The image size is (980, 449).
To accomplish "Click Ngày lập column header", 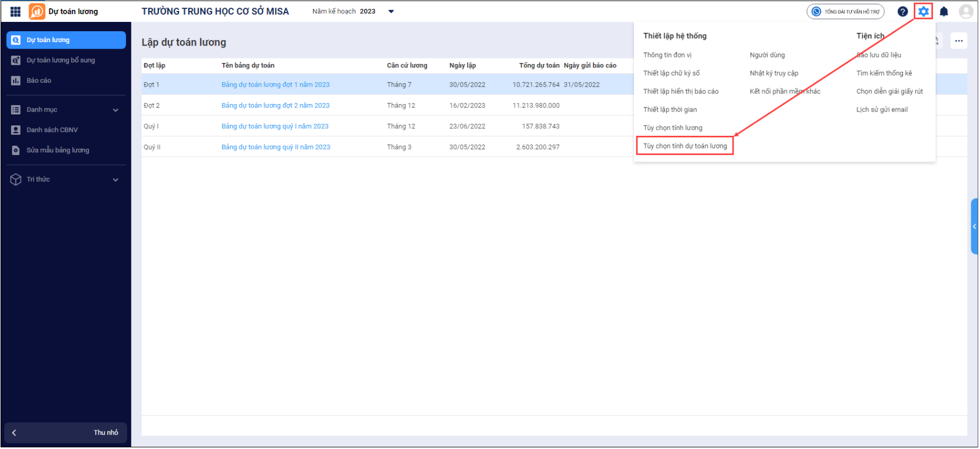I will coord(463,65).
